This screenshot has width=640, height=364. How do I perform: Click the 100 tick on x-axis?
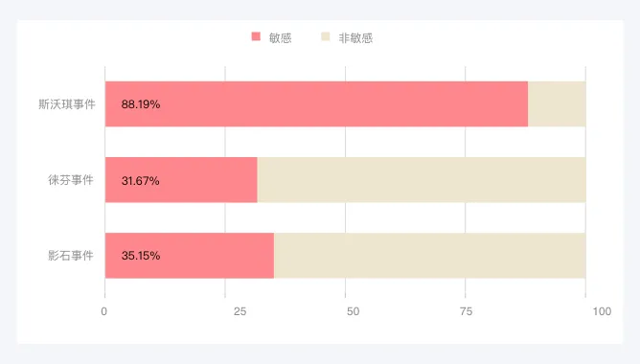coord(602,311)
